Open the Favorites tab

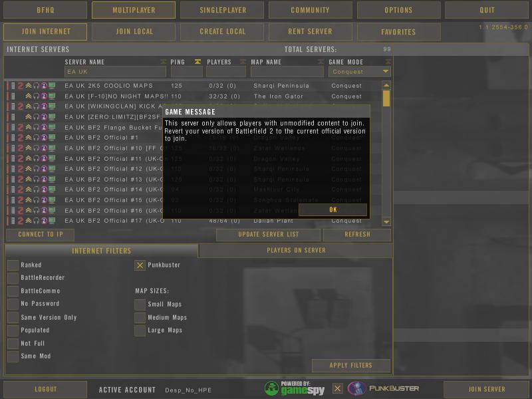pyautogui.click(x=398, y=31)
